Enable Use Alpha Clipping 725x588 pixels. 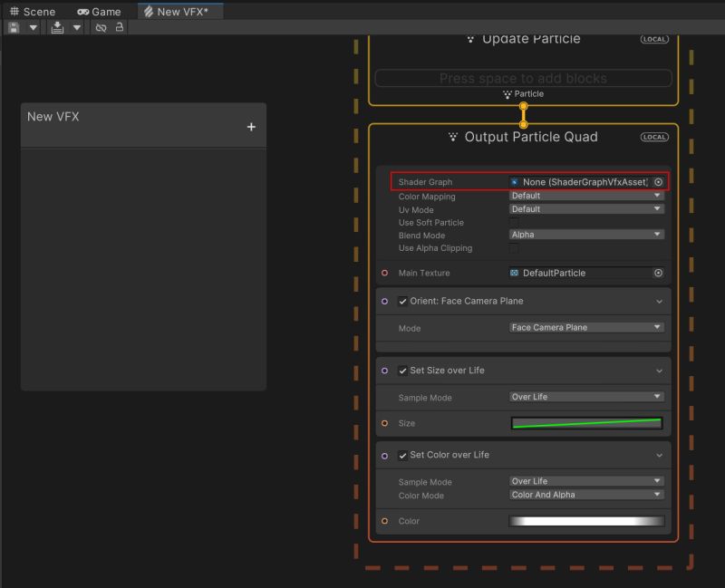514,248
